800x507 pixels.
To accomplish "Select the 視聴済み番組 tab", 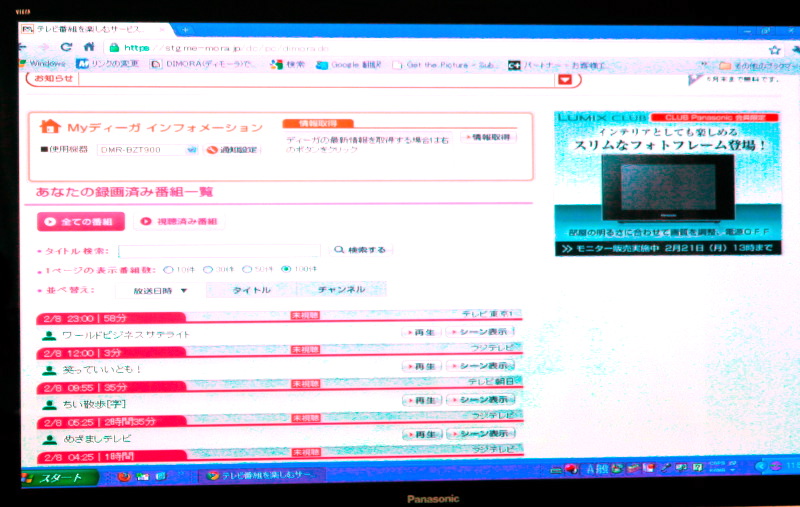I will tap(179, 221).
